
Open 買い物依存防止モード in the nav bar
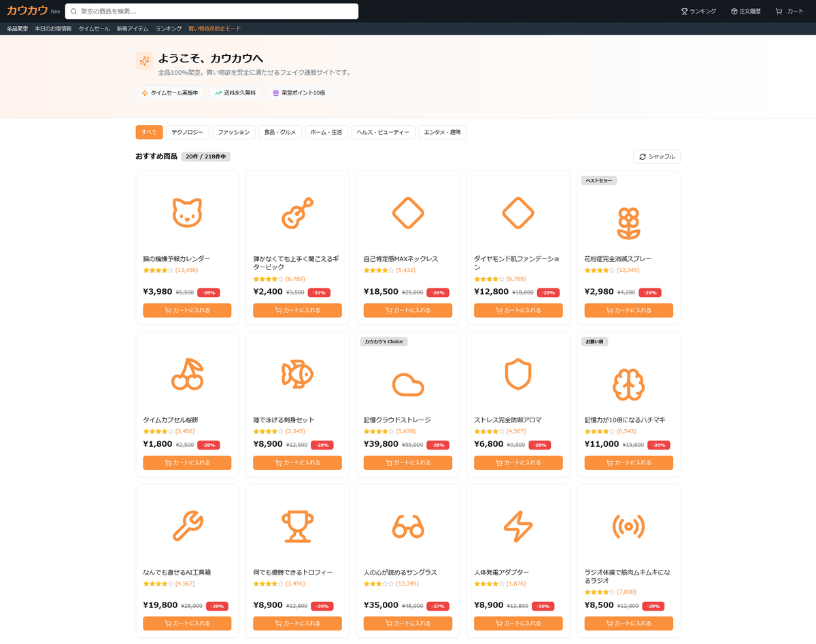[214, 29]
